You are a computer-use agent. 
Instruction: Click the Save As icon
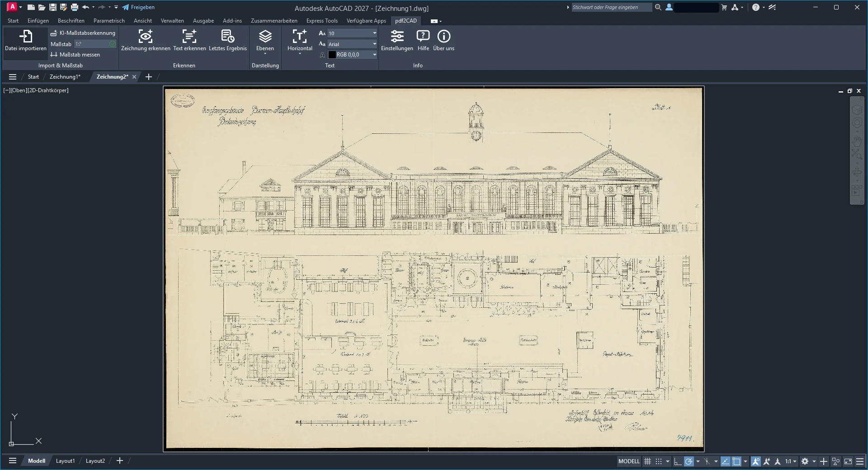point(63,7)
